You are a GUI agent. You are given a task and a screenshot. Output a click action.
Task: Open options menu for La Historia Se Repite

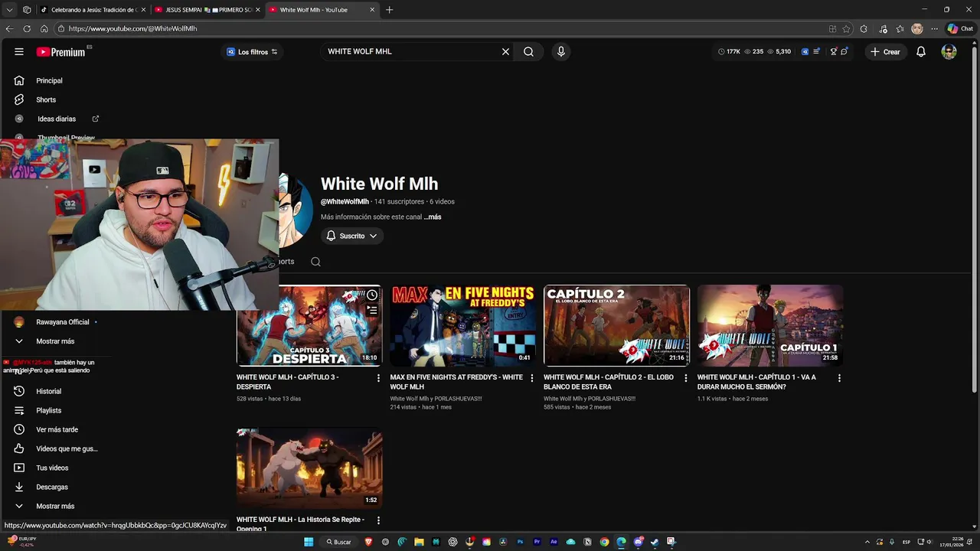point(378,520)
